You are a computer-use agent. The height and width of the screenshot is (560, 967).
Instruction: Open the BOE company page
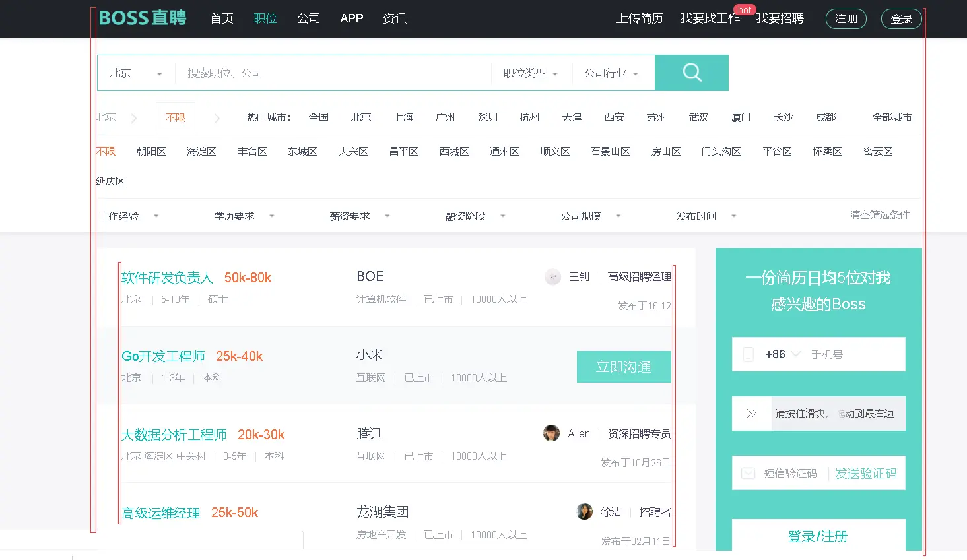(x=370, y=276)
